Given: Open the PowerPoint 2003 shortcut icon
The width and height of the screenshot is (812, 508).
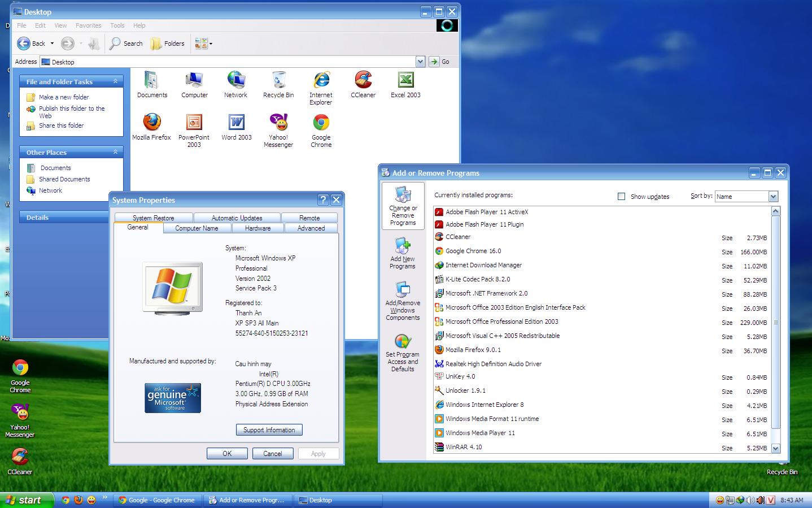Looking at the screenshot, I should [194, 123].
